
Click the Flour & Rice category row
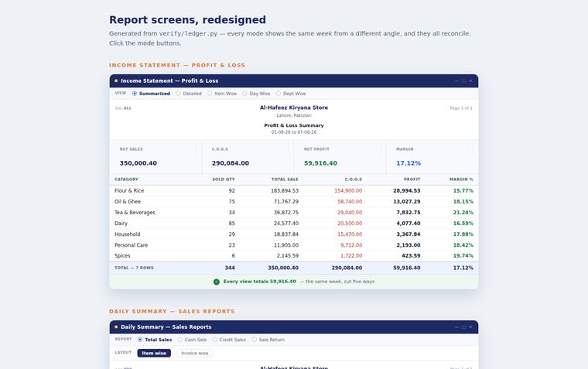point(294,190)
